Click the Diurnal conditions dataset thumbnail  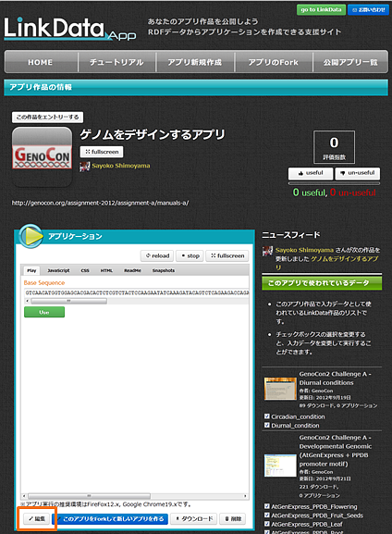tap(280, 389)
